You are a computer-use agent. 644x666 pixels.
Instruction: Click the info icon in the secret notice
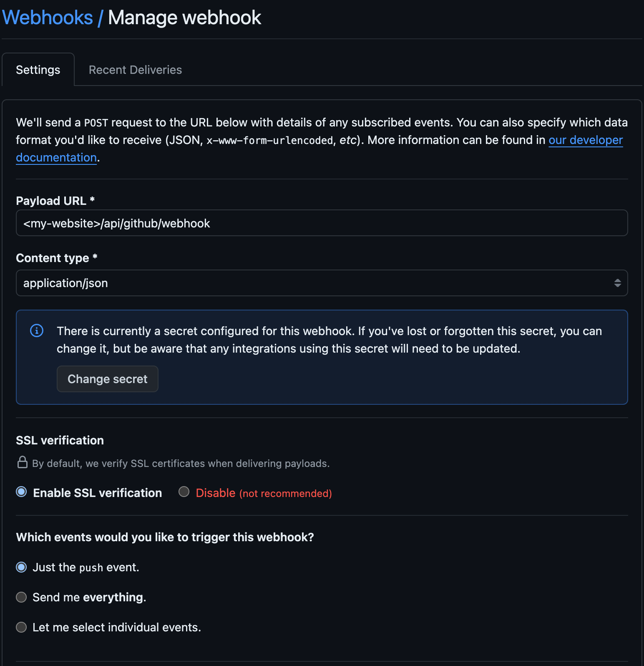37,331
